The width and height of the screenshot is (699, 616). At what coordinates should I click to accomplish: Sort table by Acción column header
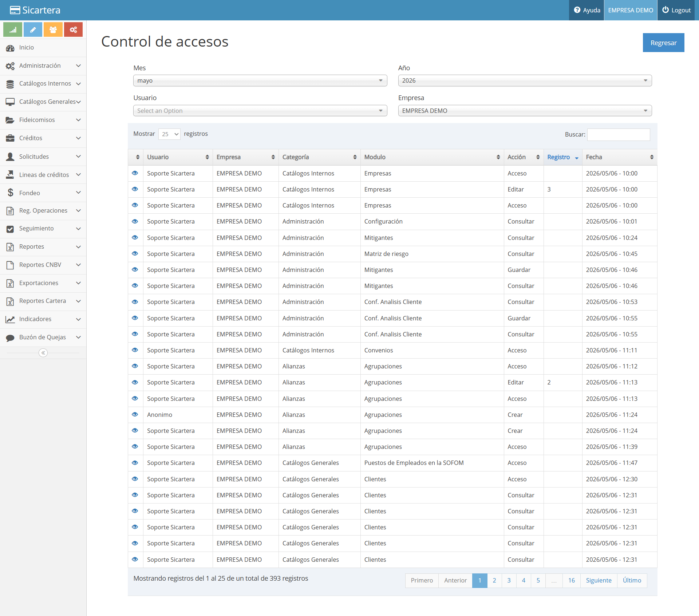coord(524,157)
